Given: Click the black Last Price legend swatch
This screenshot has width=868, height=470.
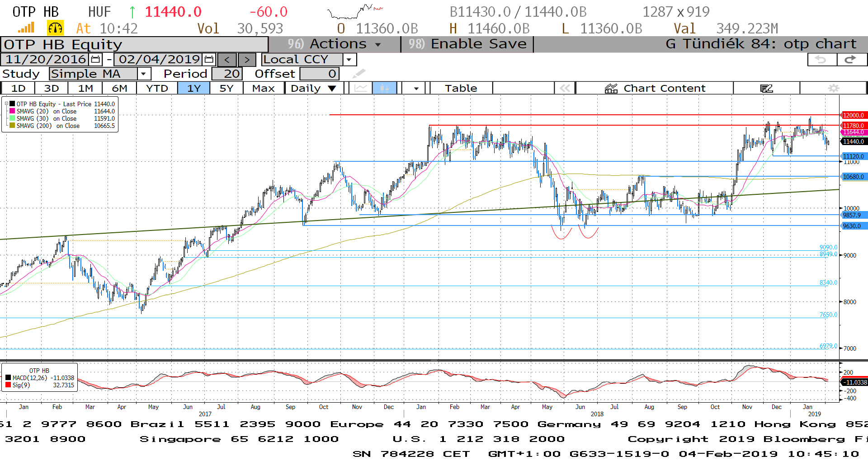Looking at the screenshot, I should [13, 104].
